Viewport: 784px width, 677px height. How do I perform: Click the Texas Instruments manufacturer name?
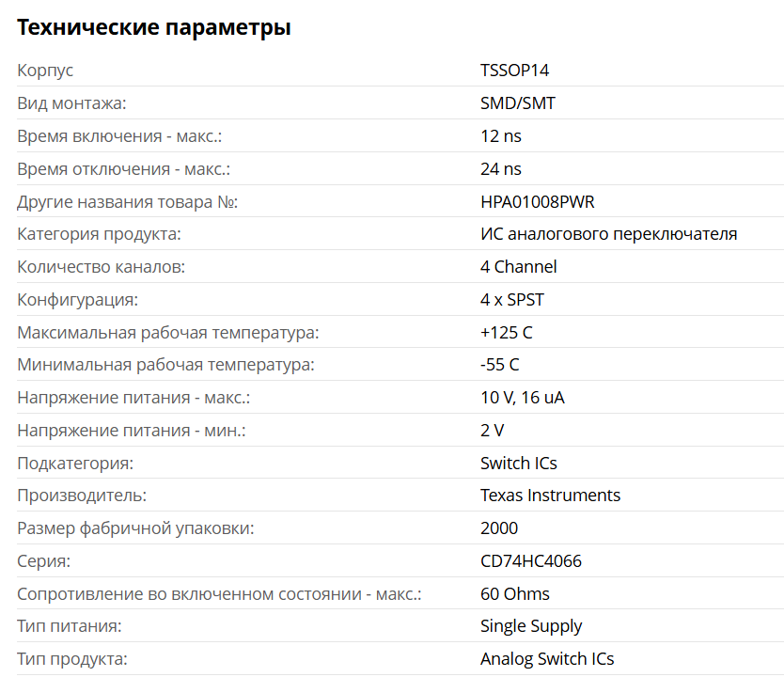tap(550, 496)
